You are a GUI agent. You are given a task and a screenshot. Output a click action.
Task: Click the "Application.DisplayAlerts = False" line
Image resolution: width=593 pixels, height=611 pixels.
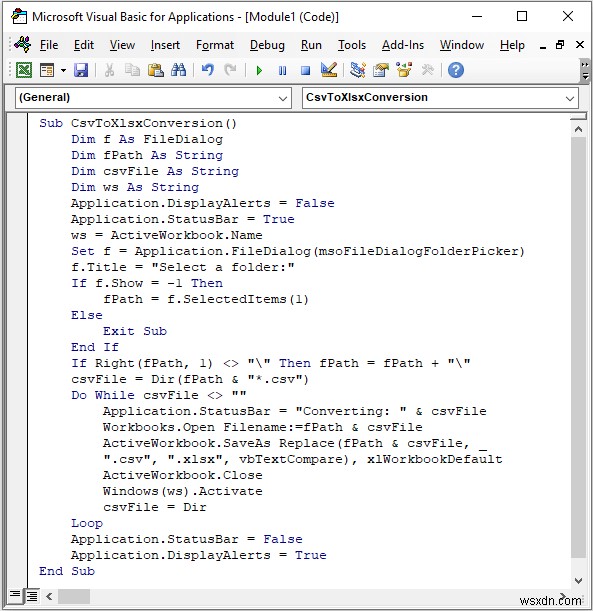[x=203, y=203]
